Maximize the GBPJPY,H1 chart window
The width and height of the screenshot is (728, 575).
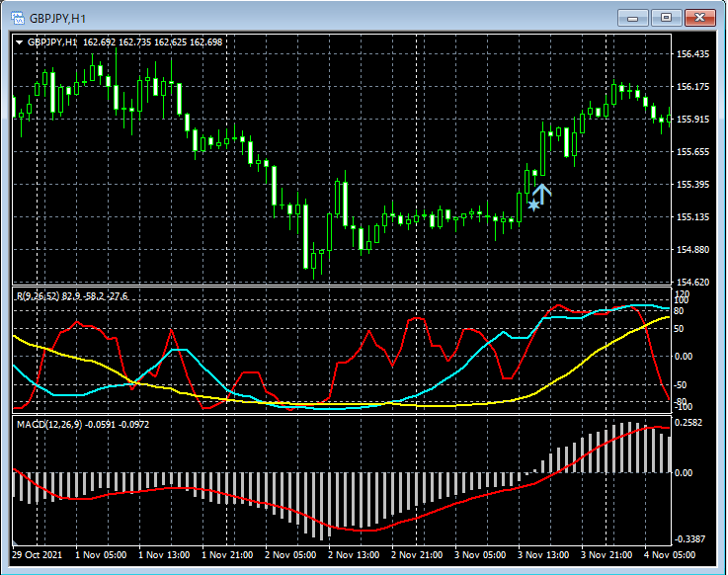669,18
